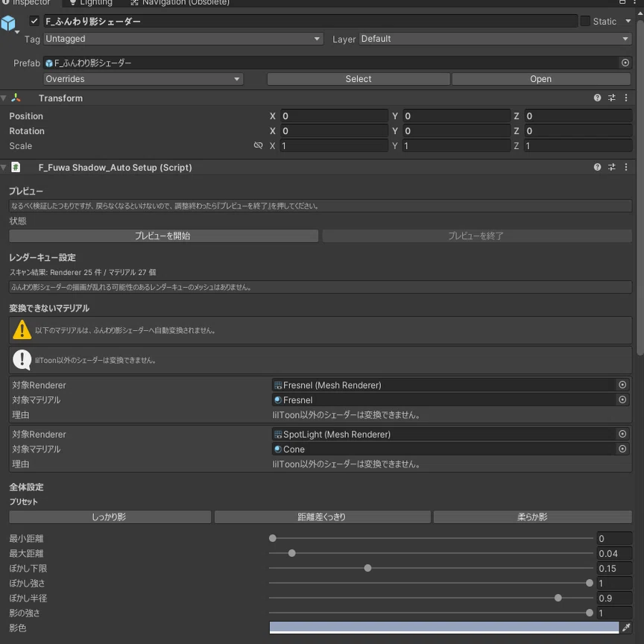Click the 最大距離 value field 0.04
Screen dimensions: 644x644
coord(614,553)
